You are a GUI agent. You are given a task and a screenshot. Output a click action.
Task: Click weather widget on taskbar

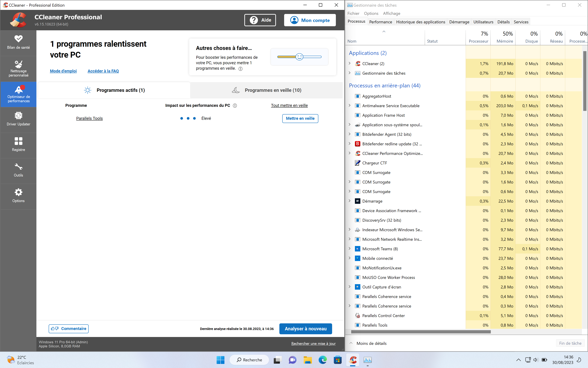click(x=21, y=360)
